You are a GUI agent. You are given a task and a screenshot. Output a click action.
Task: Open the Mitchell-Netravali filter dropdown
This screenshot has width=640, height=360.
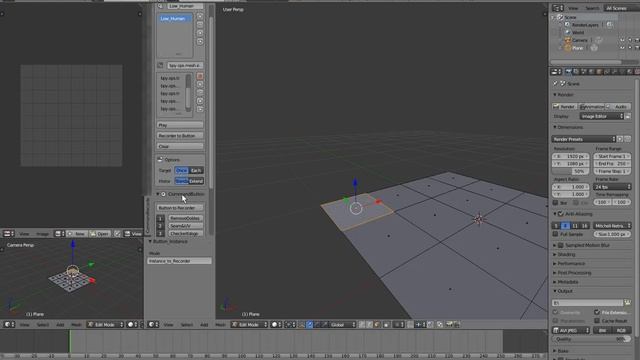point(612,226)
